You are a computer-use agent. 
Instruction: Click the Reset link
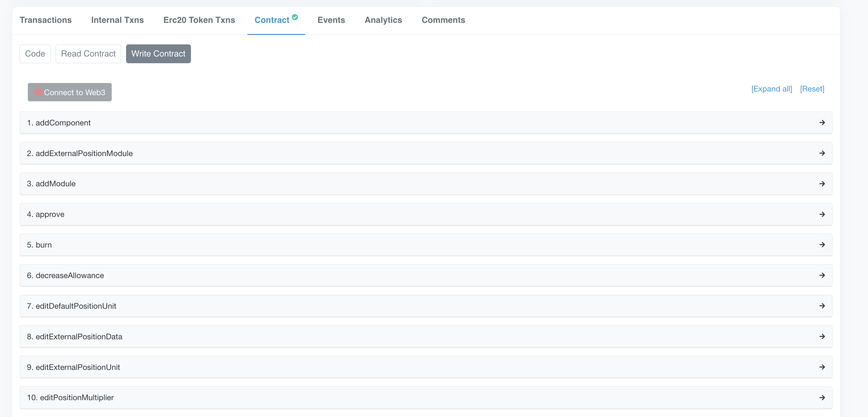click(812, 89)
